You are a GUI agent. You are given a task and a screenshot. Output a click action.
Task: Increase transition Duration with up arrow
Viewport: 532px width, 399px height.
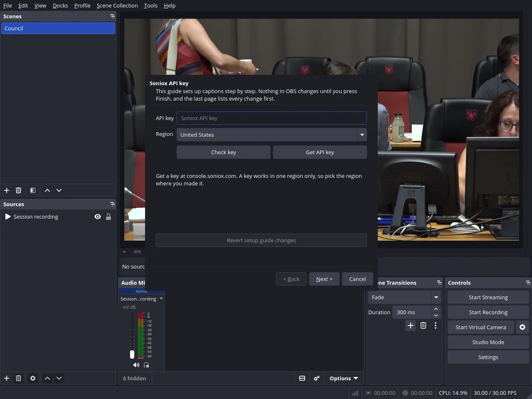(436, 309)
